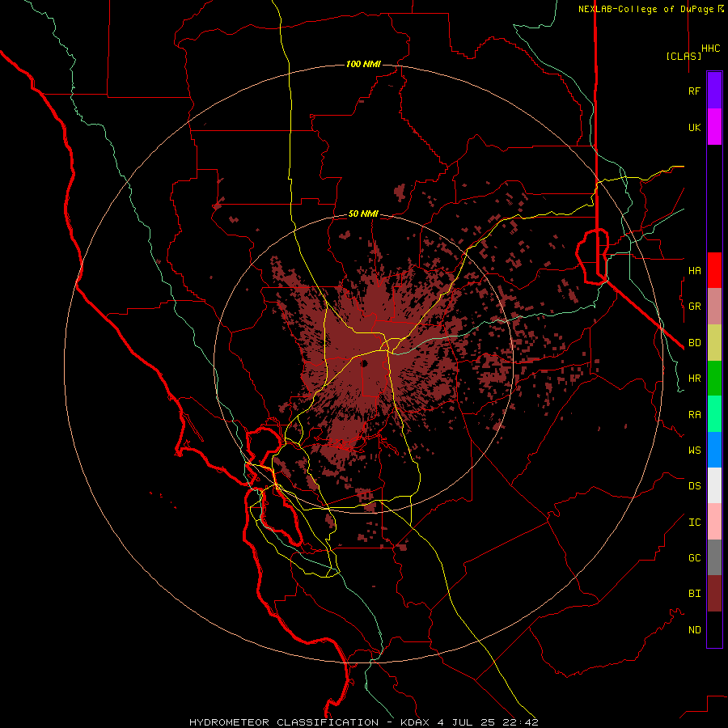
Task: Click the HA red legend swatch
Action: click(x=714, y=270)
